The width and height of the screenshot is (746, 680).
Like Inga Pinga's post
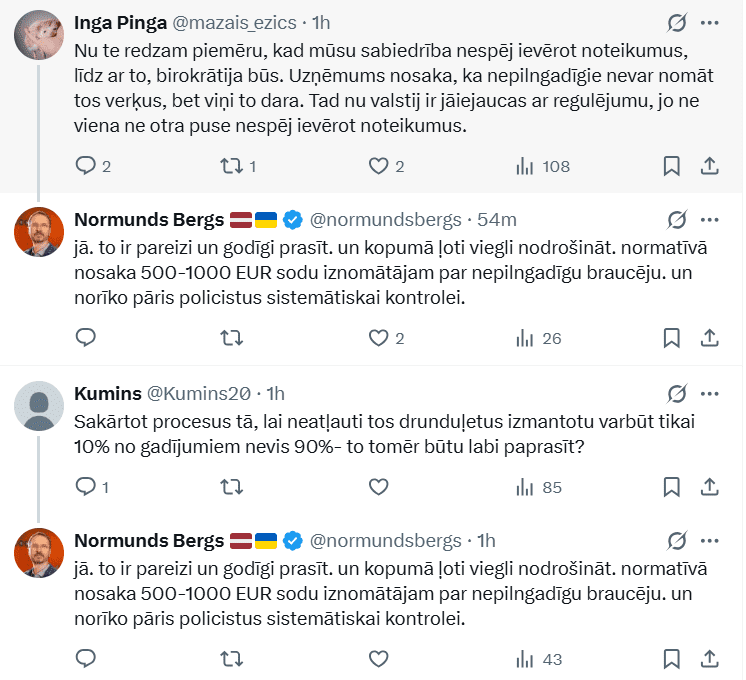point(378,166)
